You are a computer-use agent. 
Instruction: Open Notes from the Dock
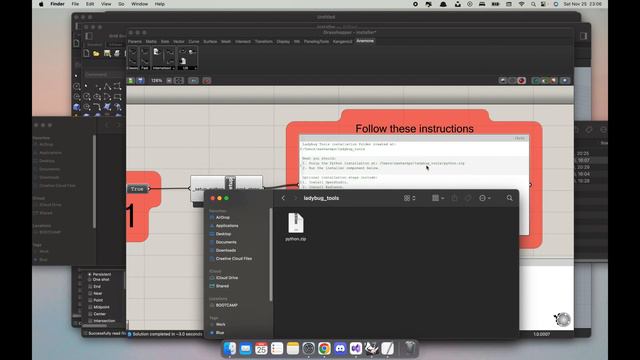(x=293, y=349)
